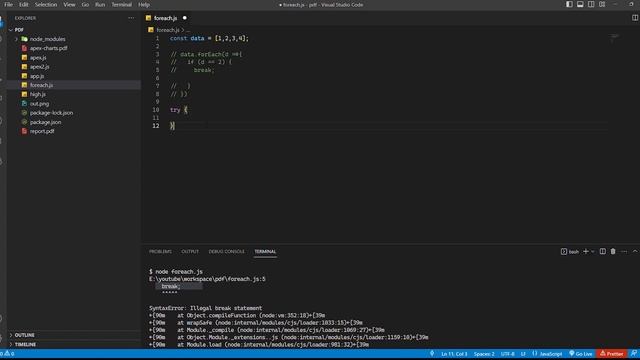The image size is (640, 360).
Task: Open Explorer views and more actions menu
Action: [x=131, y=18]
